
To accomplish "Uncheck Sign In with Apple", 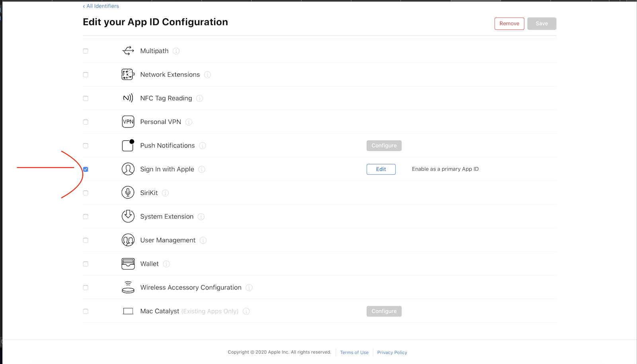I will [x=85, y=169].
